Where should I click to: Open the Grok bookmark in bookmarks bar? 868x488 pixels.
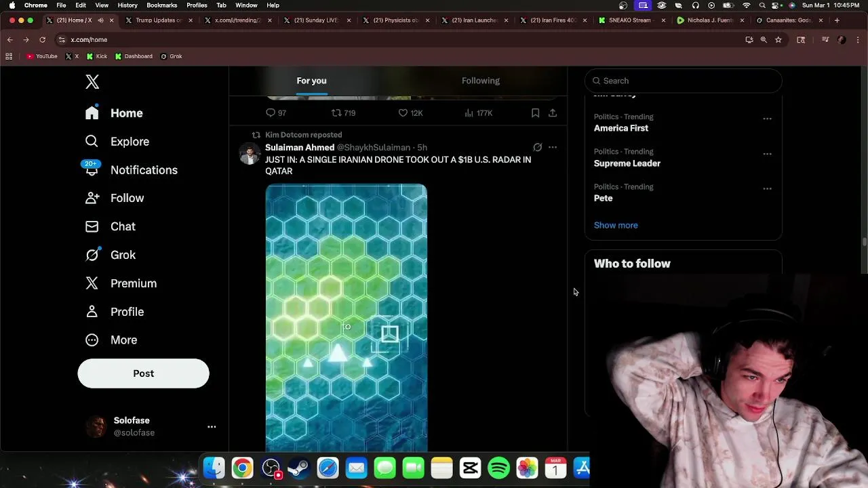click(x=172, y=56)
